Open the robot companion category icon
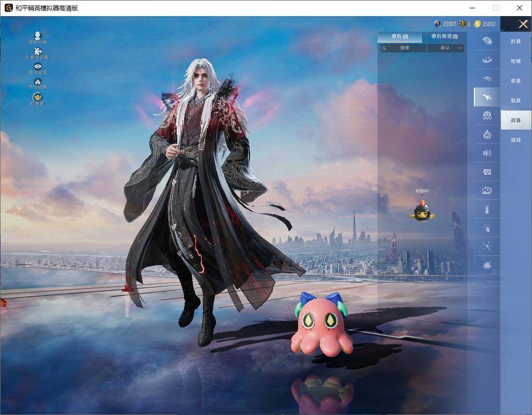This screenshot has height=415, width=532. [x=487, y=135]
